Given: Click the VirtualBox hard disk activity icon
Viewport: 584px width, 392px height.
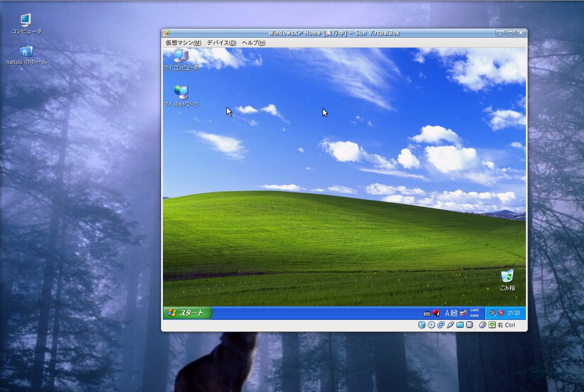Looking at the screenshot, I should pyautogui.click(x=422, y=325).
